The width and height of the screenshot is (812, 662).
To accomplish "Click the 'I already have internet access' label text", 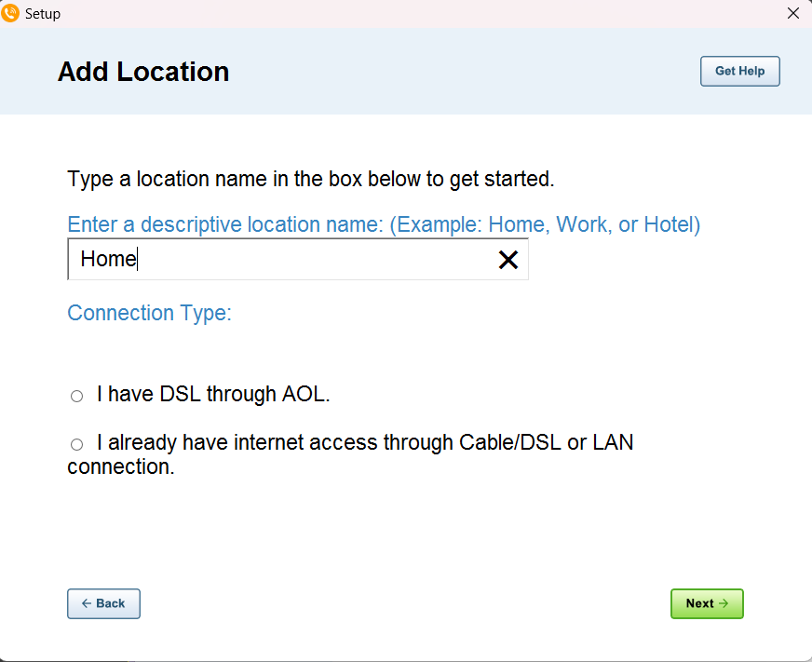I will coord(364,443).
